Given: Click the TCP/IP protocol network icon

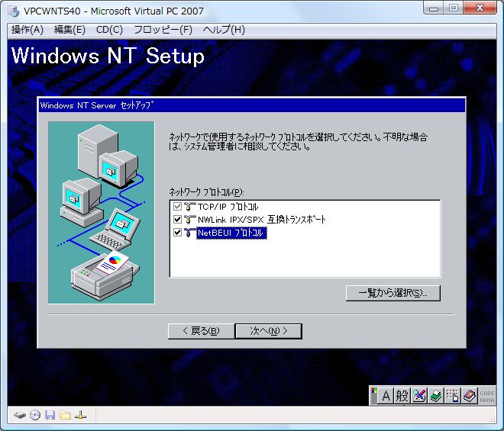Looking at the screenshot, I should point(189,206).
